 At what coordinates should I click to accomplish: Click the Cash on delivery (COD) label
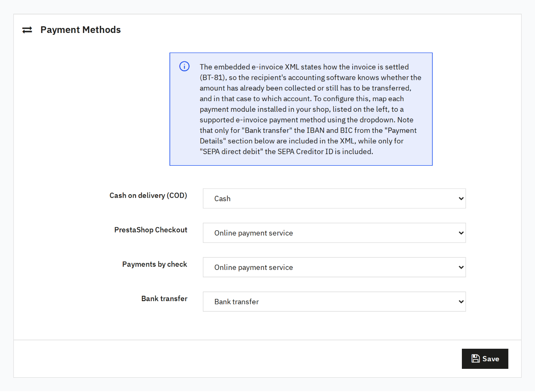(x=148, y=196)
